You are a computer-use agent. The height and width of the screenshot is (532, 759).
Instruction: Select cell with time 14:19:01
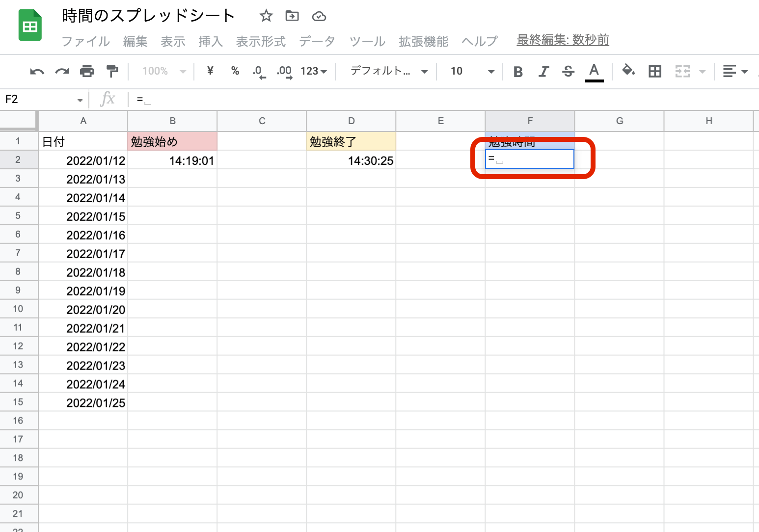172,160
